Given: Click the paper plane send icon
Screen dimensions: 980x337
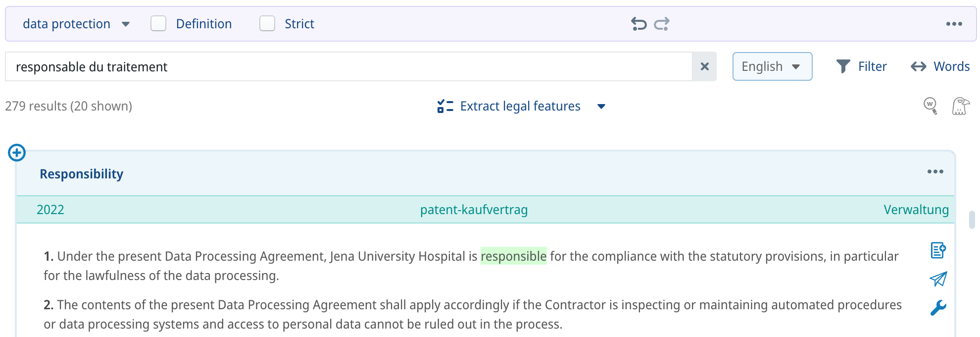Looking at the screenshot, I should tap(938, 279).
